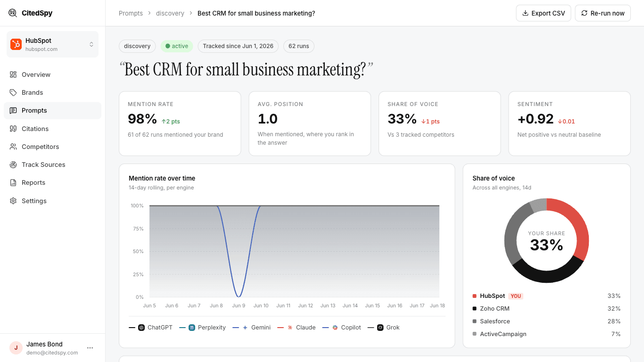Click the active status badge
The height and width of the screenshot is (362, 644).
177,46
